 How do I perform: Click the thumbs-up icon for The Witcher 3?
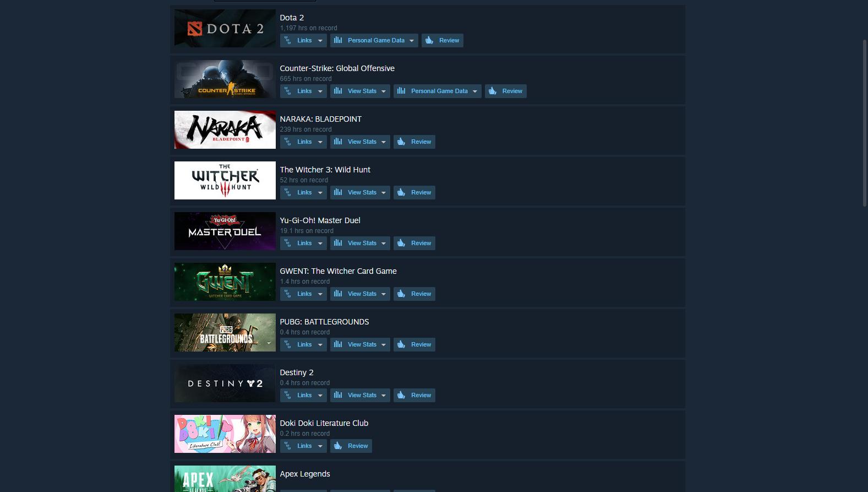point(401,192)
